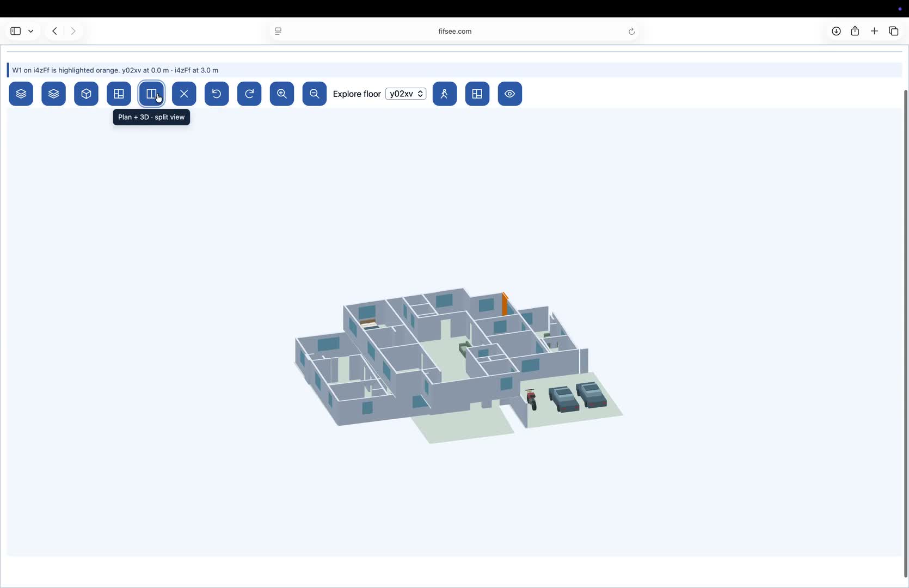The image size is (909, 588).
Task: Toggle the Safari sidebar button
Action: tap(16, 31)
